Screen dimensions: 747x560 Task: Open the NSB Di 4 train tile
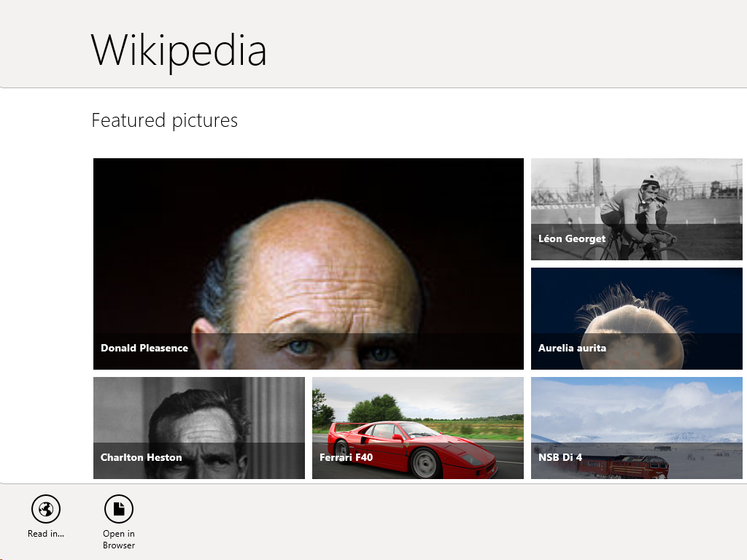tap(636, 428)
